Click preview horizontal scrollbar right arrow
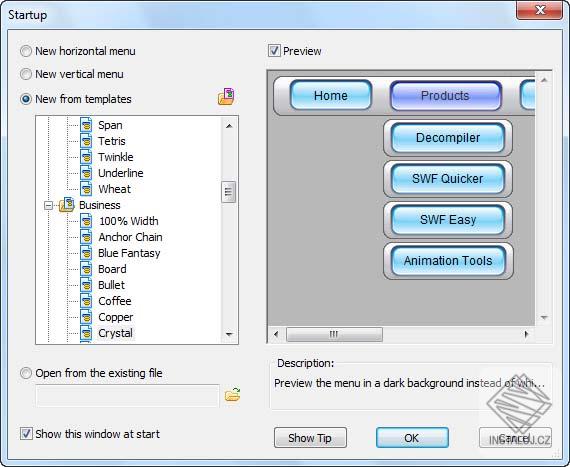The width and height of the screenshot is (570, 467). coord(526,334)
